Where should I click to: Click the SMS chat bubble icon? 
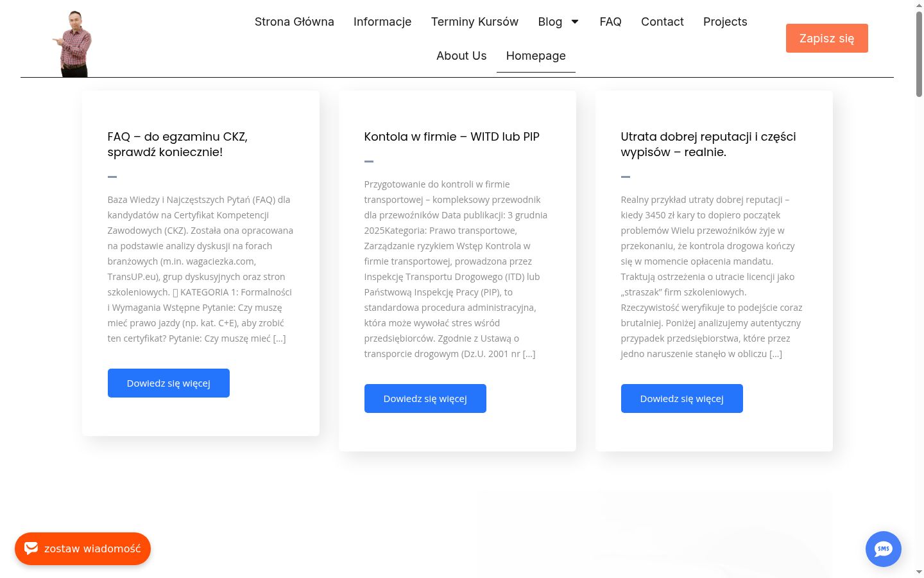coord(883,549)
